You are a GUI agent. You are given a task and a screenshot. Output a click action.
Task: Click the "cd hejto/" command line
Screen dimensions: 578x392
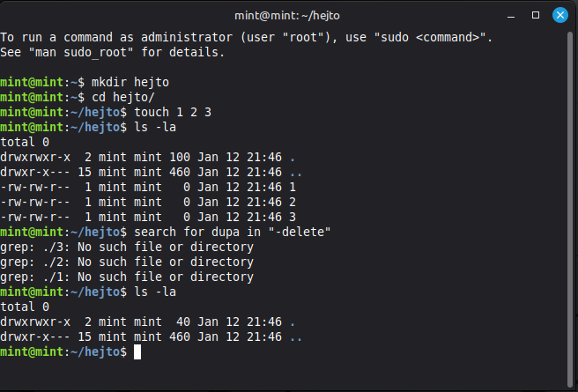126,97
